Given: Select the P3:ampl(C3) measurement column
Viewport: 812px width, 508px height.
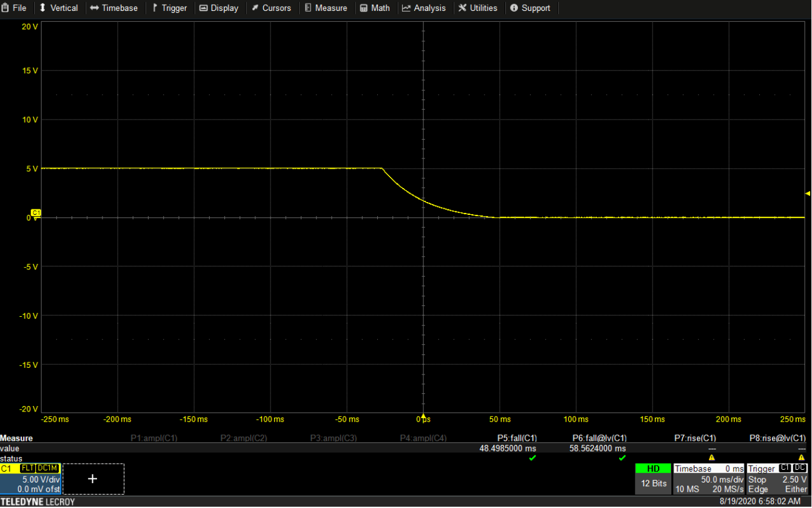Looking at the screenshot, I should (334, 438).
